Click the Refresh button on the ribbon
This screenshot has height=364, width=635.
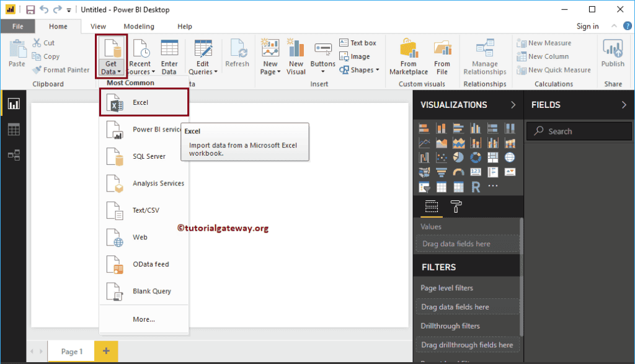tap(238, 56)
